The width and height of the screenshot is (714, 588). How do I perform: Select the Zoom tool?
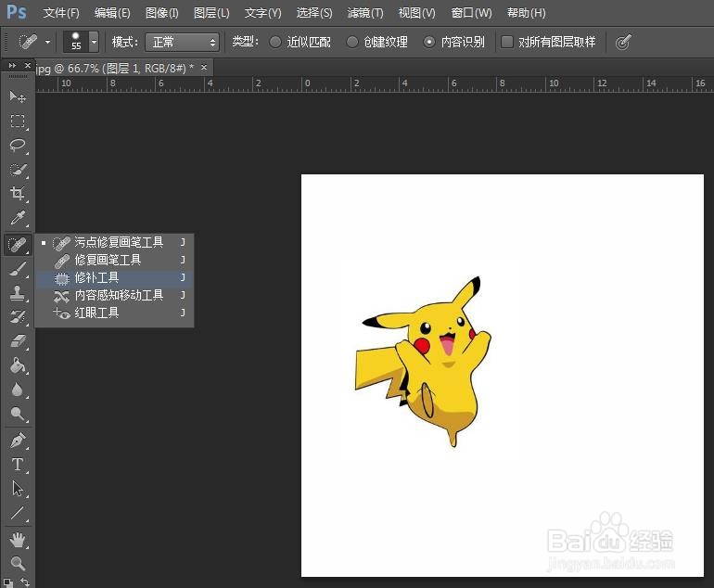[18, 564]
